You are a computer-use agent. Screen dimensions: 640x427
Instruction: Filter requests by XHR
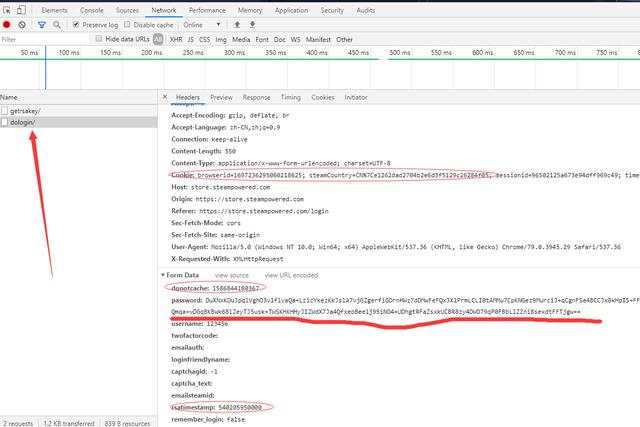pyautogui.click(x=176, y=40)
